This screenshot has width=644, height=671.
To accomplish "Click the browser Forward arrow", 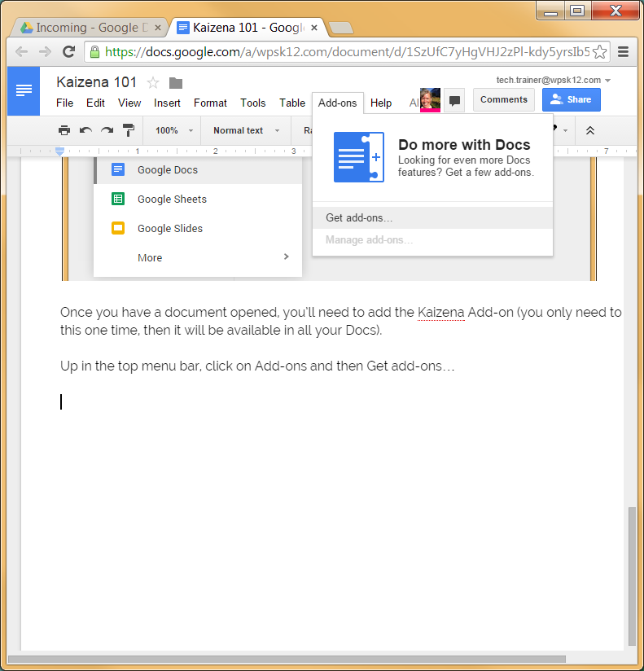I will pyautogui.click(x=45, y=52).
